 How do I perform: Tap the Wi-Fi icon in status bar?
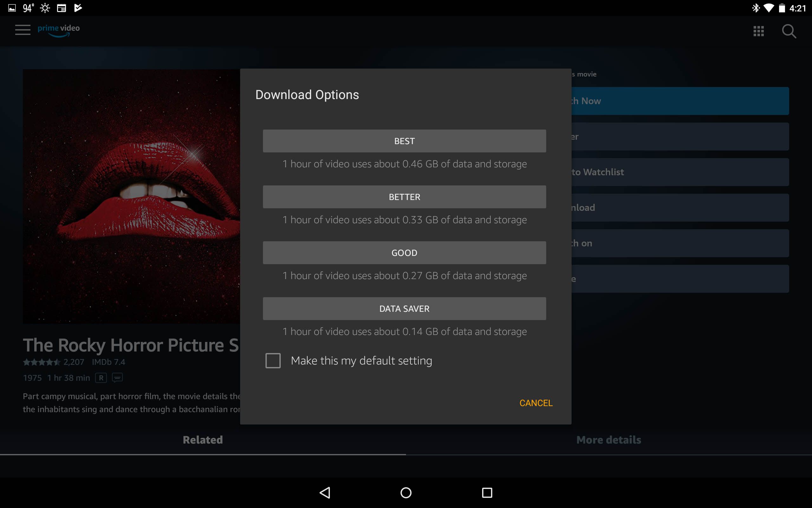pos(768,8)
